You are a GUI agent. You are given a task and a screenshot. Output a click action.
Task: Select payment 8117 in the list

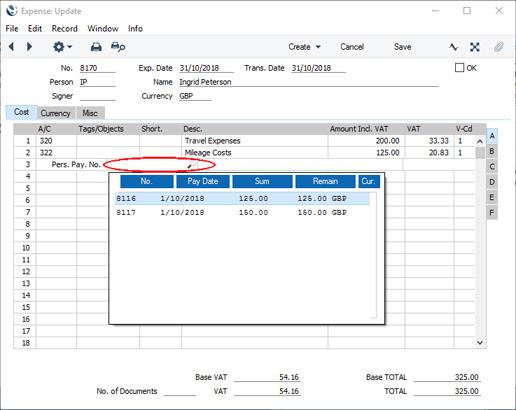[242, 212]
